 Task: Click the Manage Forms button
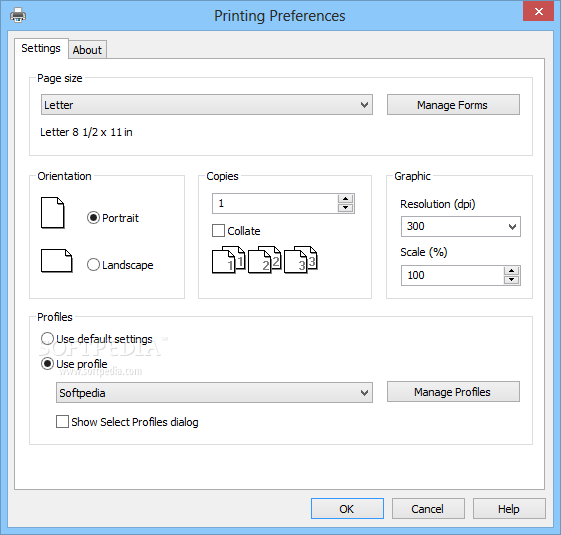[453, 105]
